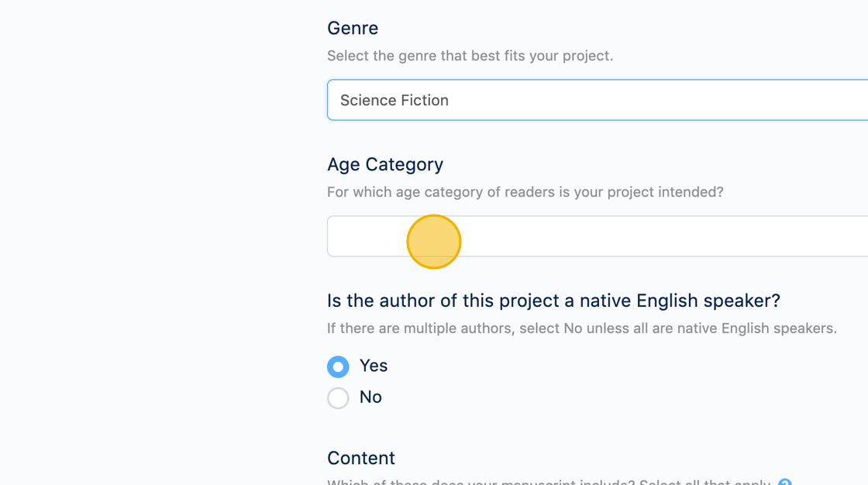This screenshot has width=868, height=485.
Task: Click the 'Science Fiction' text in Genre field
Action: (394, 100)
